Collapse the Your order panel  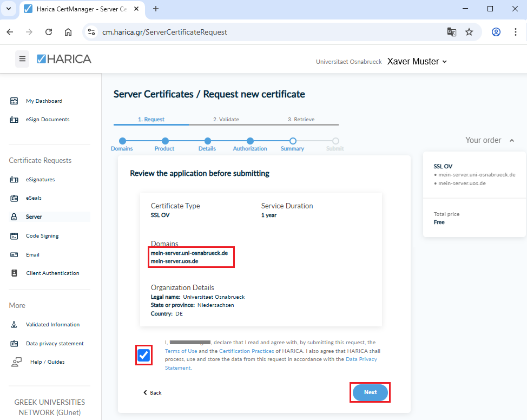[x=512, y=140]
